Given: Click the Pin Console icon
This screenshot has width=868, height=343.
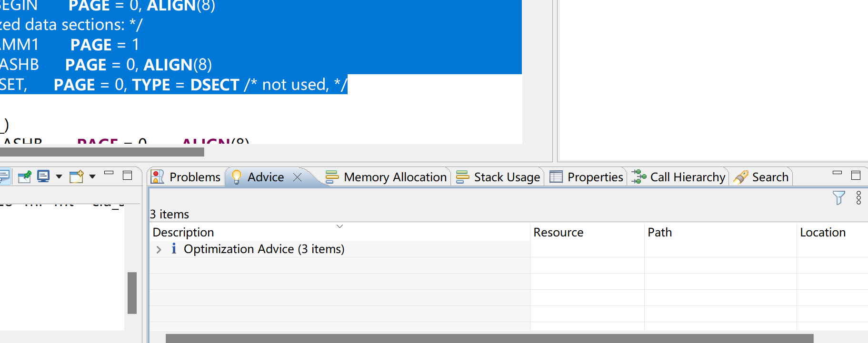Looking at the screenshot, I should tap(24, 176).
